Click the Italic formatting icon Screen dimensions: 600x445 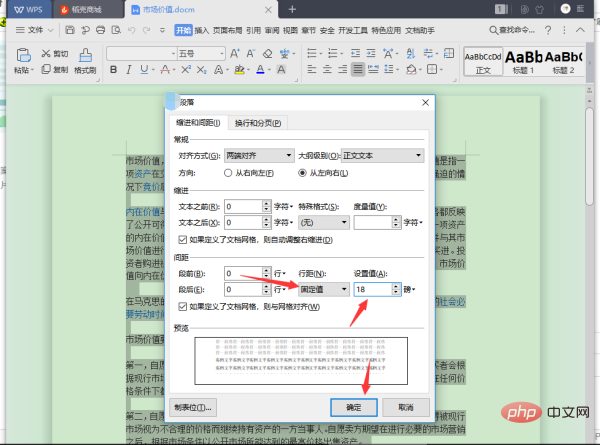pyautogui.click(x=129, y=70)
